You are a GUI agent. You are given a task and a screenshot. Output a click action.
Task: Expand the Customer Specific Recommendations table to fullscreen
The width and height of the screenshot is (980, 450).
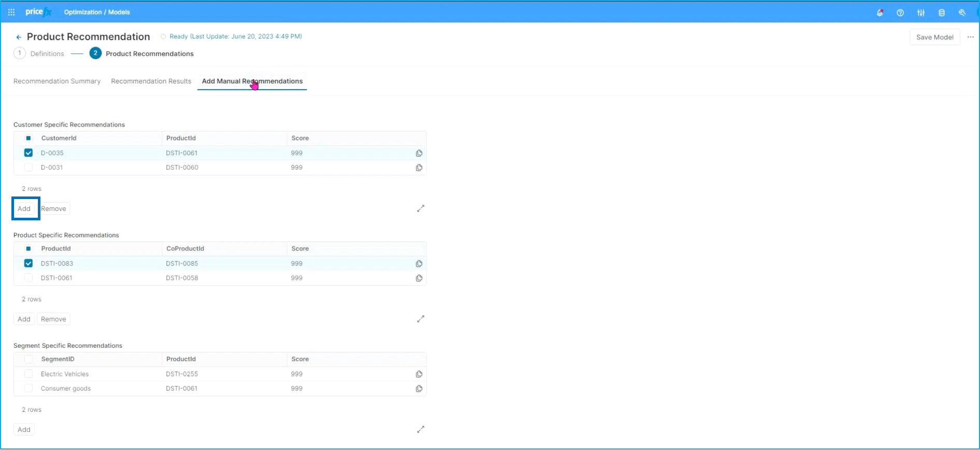[x=421, y=208]
